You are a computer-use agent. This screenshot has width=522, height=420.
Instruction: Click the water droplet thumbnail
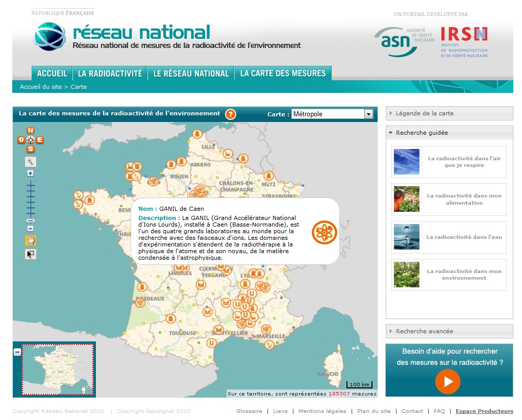(x=407, y=237)
